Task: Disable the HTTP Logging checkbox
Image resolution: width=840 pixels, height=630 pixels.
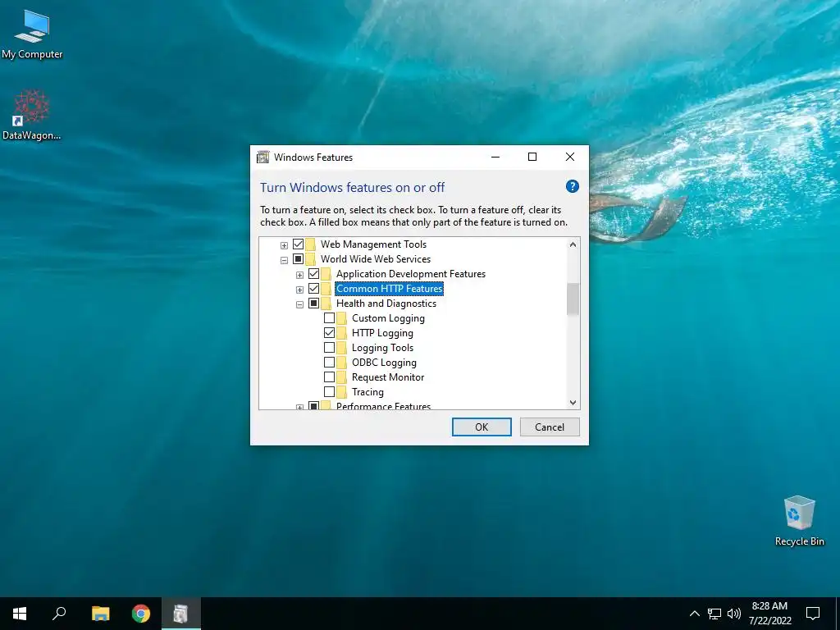Action: (x=330, y=333)
